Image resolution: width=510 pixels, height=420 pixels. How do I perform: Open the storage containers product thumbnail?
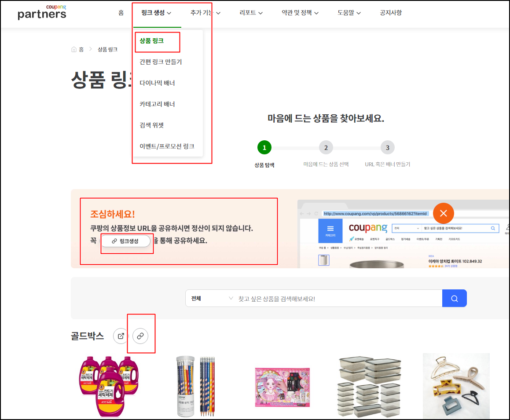(x=369, y=387)
